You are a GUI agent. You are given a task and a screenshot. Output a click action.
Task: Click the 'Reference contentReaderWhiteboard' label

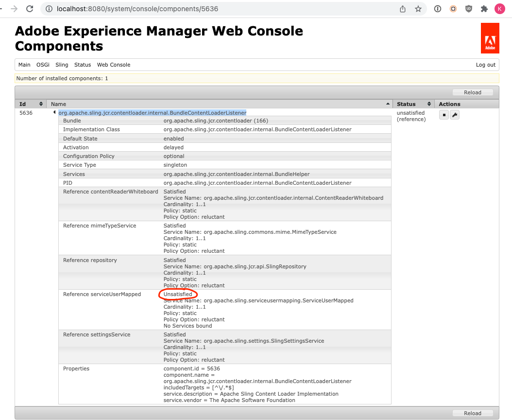coord(110,192)
